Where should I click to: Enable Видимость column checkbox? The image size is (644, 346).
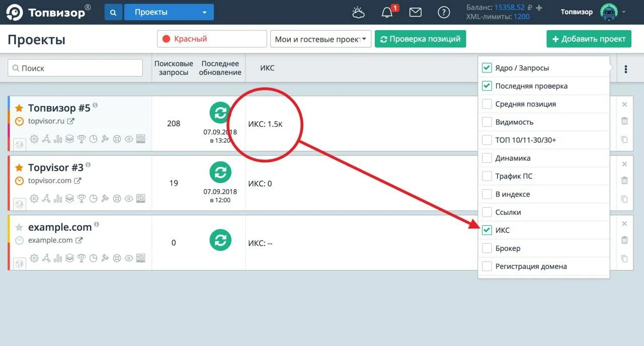pyautogui.click(x=487, y=122)
